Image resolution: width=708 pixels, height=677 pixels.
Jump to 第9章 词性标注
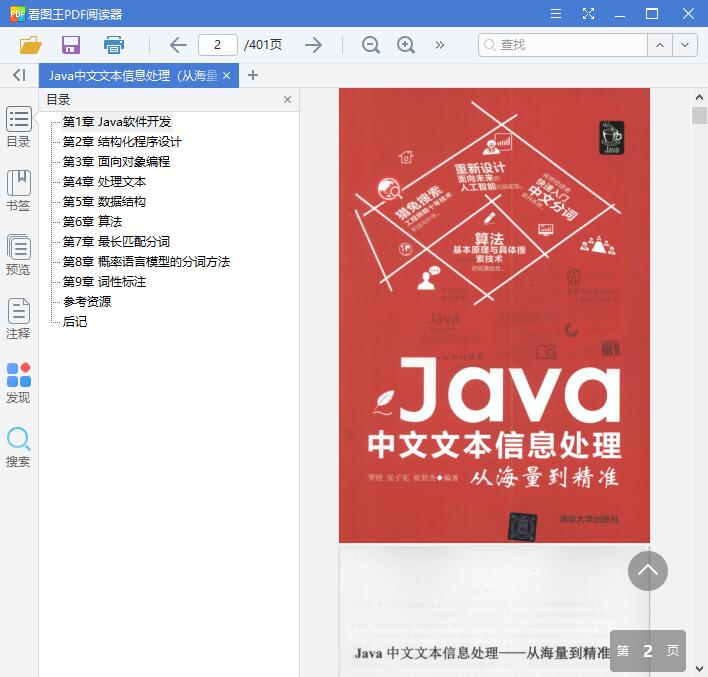point(104,282)
